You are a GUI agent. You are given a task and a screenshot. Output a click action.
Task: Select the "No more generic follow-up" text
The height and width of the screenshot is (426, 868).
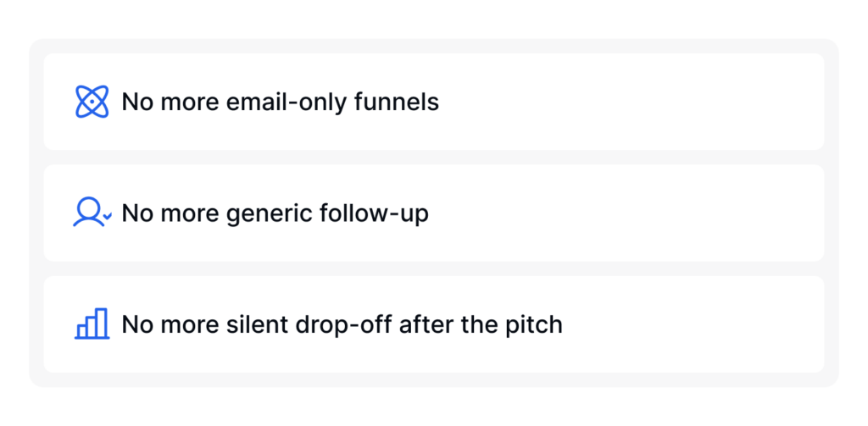275,213
